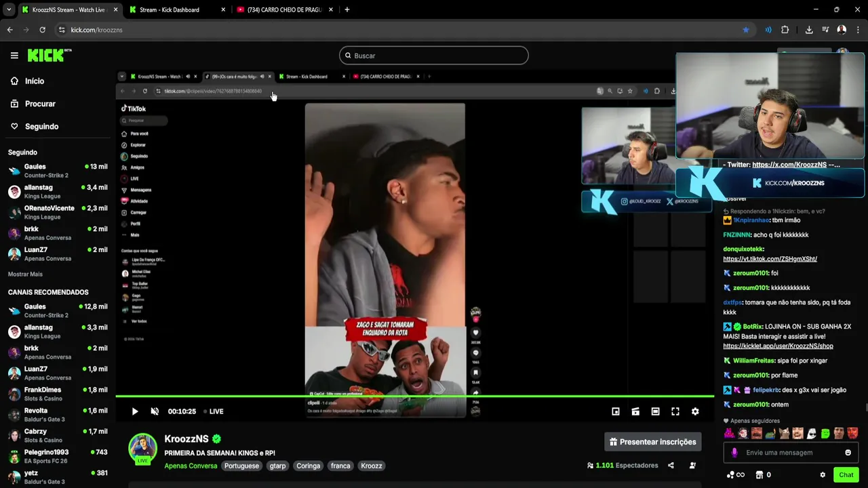Open Cabrzy recommended channel
The width and height of the screenshot is (868, 488).
pyautogui.click(x=57, y=435)
